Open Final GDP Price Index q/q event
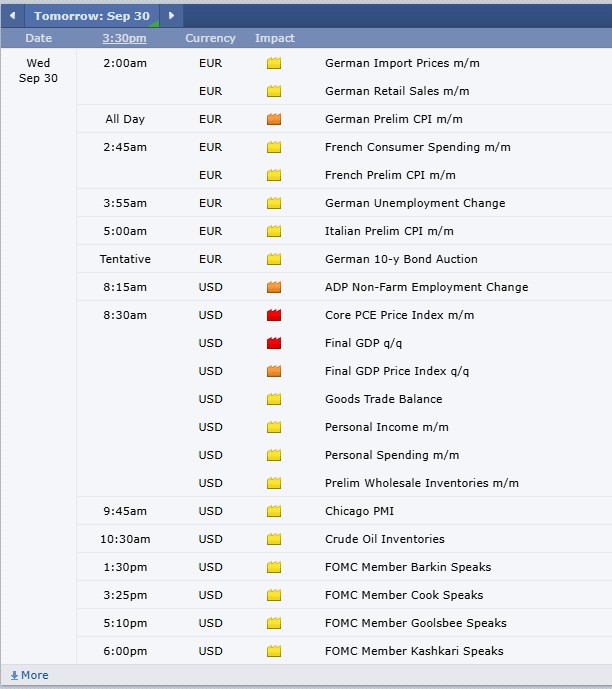This screenshot has width=612, height=689. 397,371
